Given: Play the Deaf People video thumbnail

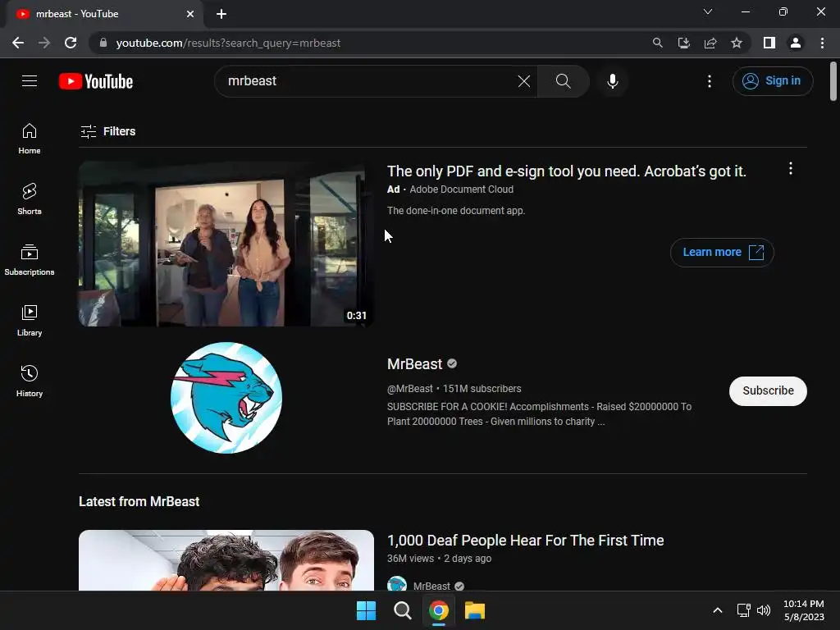Looking at the screenshot, I should (x=226, y=560).
